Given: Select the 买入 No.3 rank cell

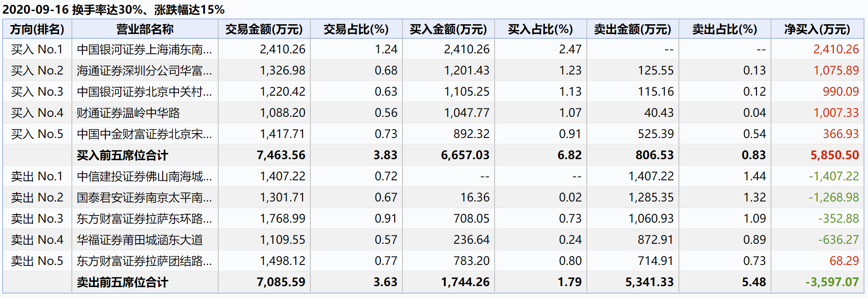Looking at the screenshot, I should (x=37, y=92).
